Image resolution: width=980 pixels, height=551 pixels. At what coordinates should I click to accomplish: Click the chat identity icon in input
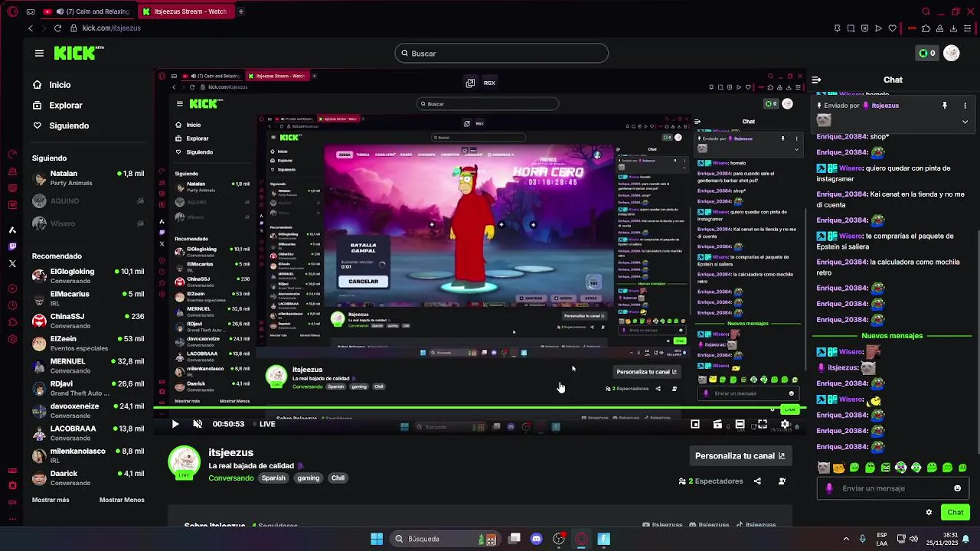pyautogui.click(x=829, y=488)
